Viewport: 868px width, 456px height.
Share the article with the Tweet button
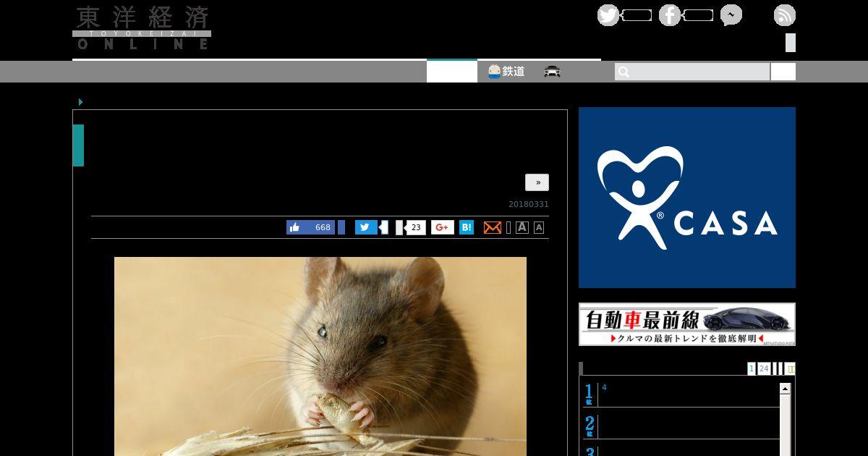coord(366,227)
